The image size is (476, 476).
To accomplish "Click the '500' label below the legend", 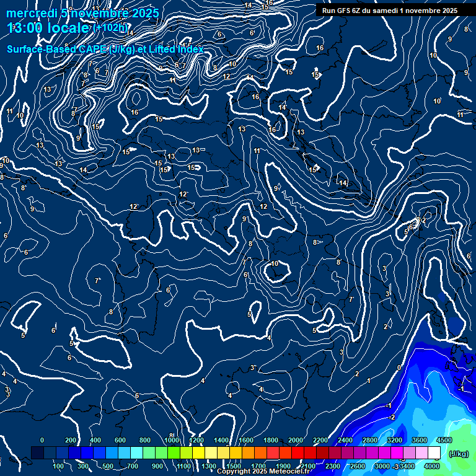I will [108, 466].
